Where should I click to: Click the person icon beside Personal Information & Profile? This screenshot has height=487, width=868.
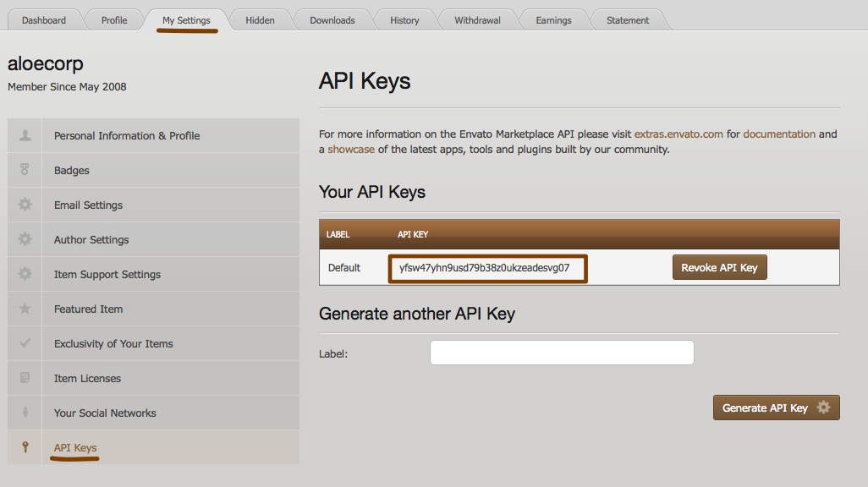pyautogui.click(x=25, y=135)
